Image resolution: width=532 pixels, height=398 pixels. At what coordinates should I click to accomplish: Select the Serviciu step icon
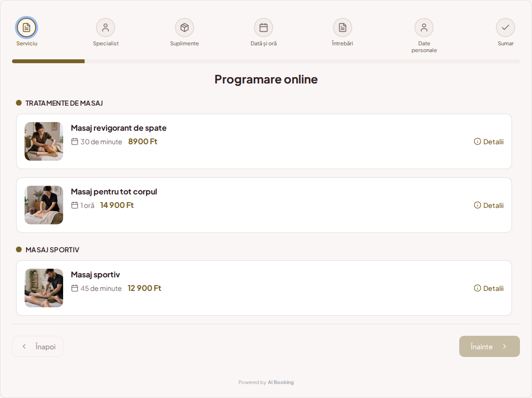point(27,27)
